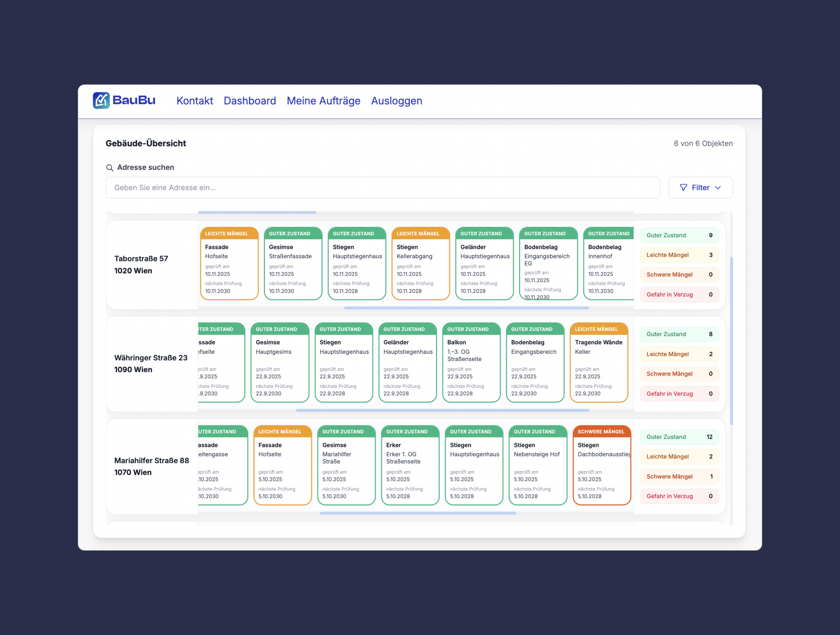Screen dimensions: 840x635
Task: Click Guter Zustand 8 badge for Währinger
Action: click(679, 334)
